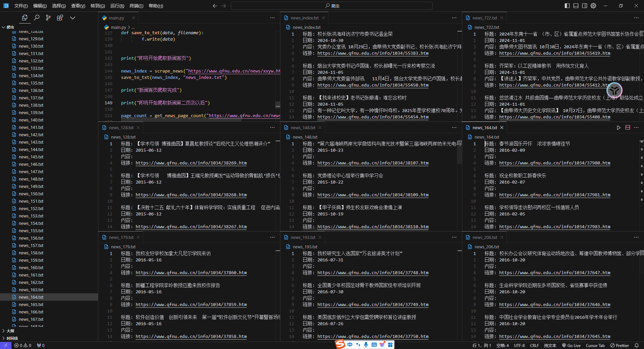Open the remote window icon in the status bar

pyautogui.click(x=6, y=345)
